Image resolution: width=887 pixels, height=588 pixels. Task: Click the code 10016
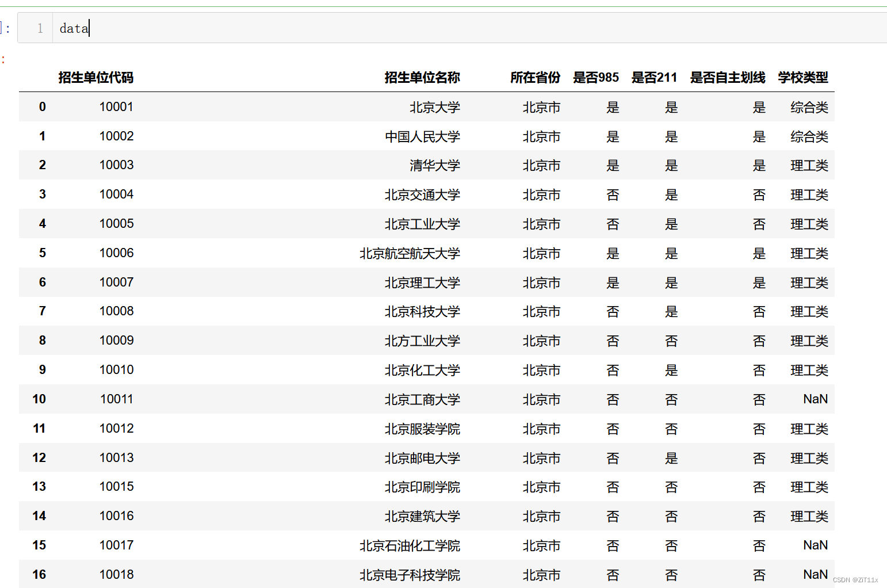pyautogui.click(x=116, y=516)
